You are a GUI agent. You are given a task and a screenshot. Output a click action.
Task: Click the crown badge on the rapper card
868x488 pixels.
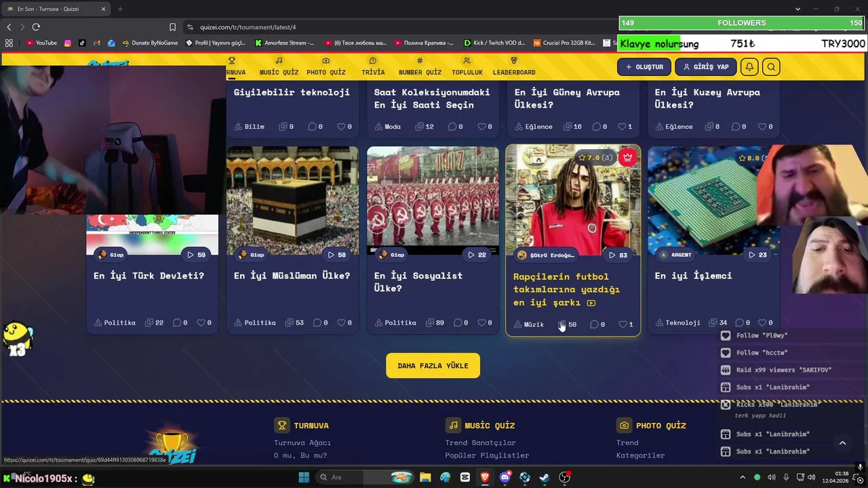[627, 157]
